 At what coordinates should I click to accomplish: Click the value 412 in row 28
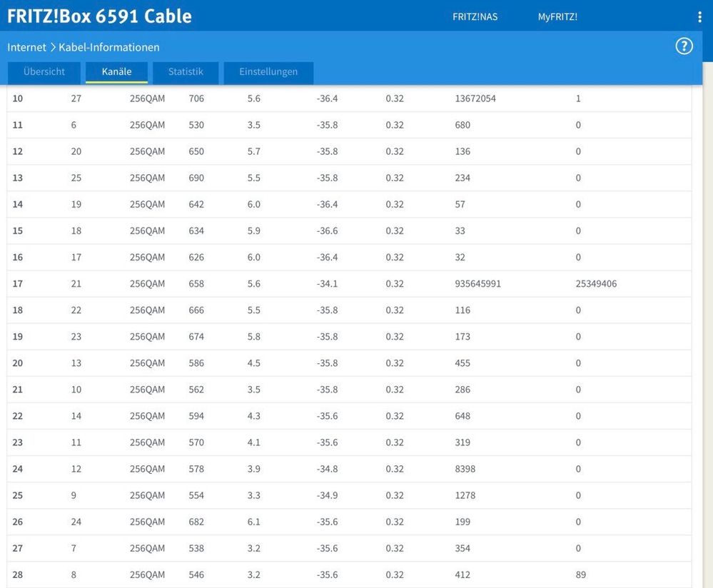(462, 575)
